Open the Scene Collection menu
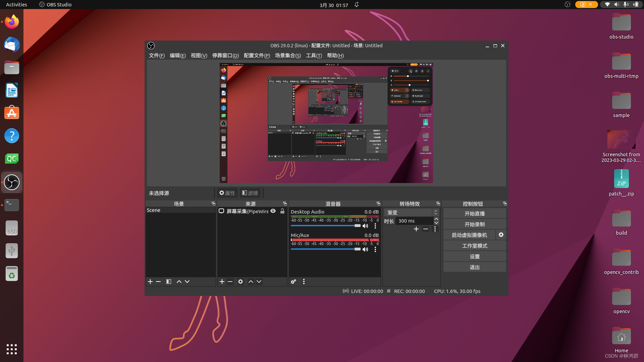This screenshot has width=644, height=362. [288, 56]
